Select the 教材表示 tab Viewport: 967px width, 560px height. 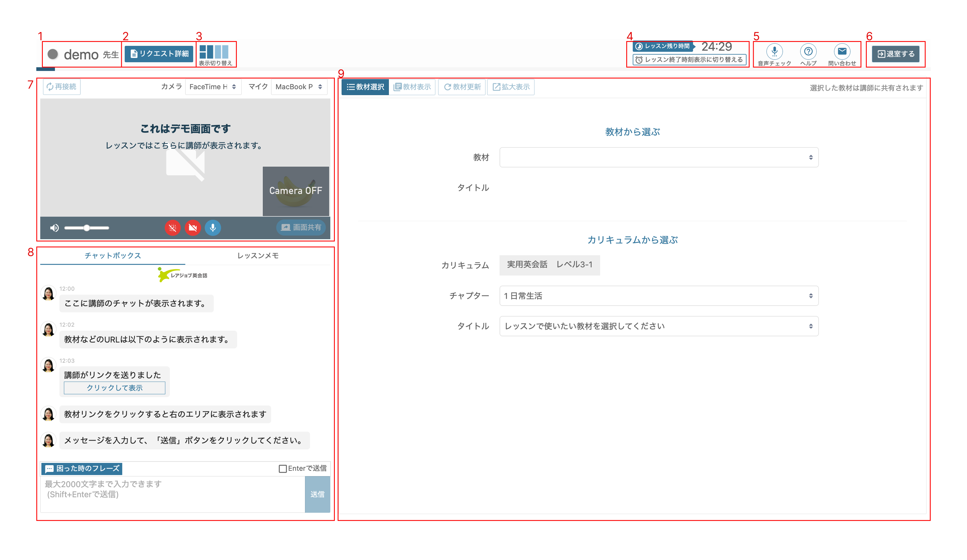412,87
